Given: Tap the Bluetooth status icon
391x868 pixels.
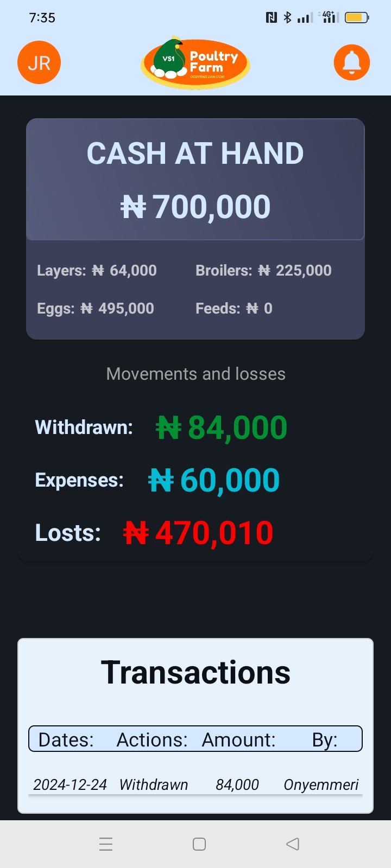Looking at the screenshot, I should tap(287, 17).
